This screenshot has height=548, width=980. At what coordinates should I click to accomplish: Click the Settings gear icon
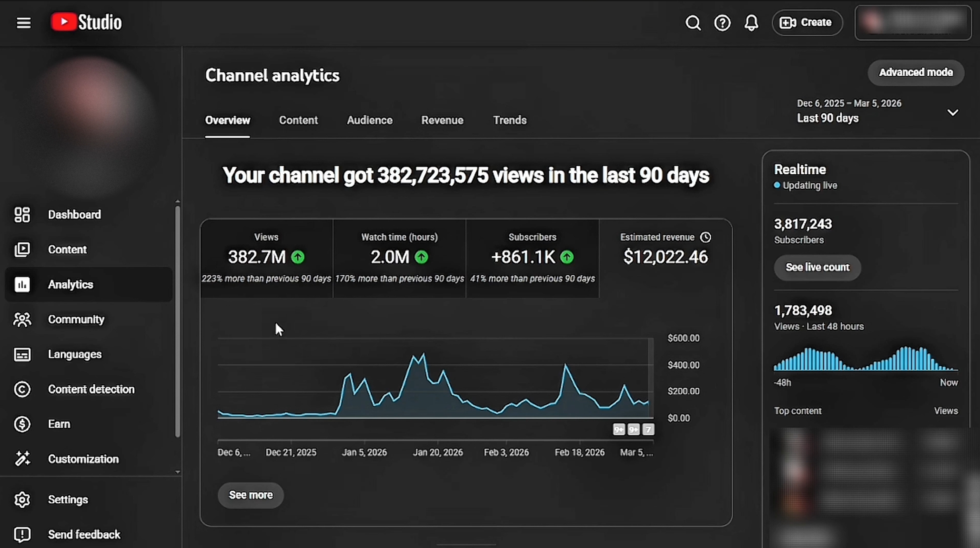pyautogui.click(x=22, y=500)
